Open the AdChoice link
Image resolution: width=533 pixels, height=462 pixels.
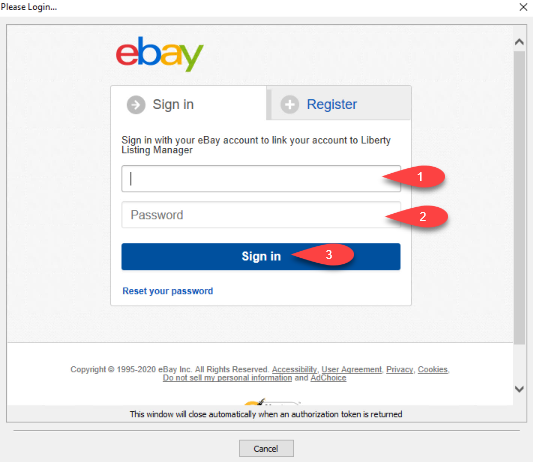[x=328, y=378]
